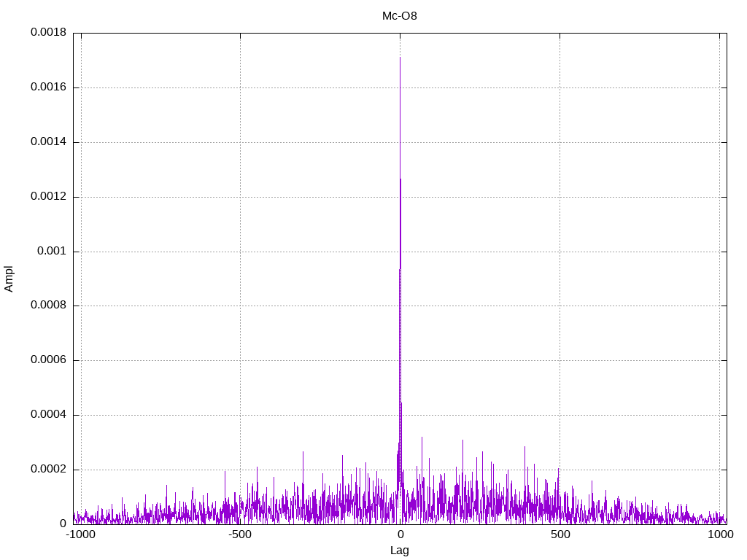Image resolution: width=747 pixels, height=560 pixels.
Task: Select the -500 x-axis tick label
Action: click(x=240, y=534)
